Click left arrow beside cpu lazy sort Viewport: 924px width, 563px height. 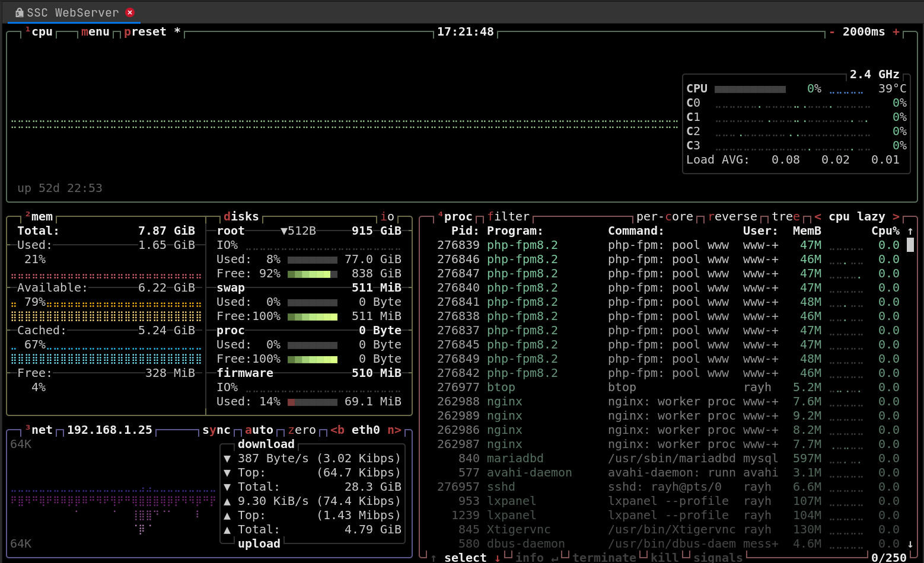click(817, 216)
